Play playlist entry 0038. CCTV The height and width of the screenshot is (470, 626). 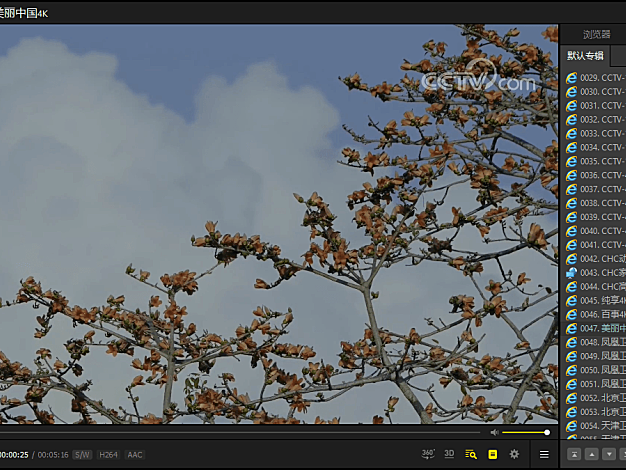[595, 203]
